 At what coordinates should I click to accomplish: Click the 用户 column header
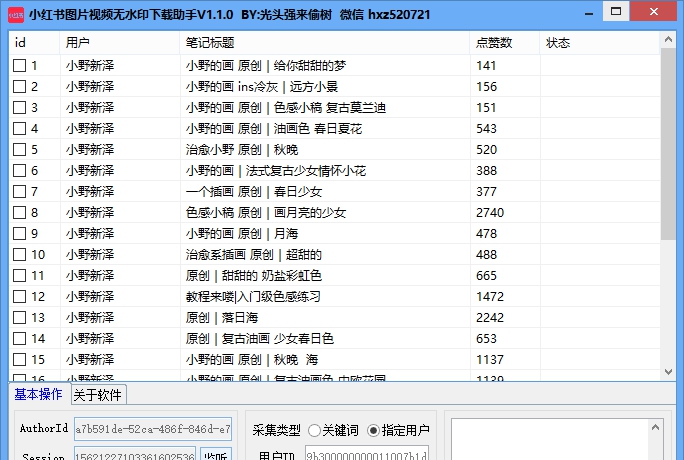pyautogui.click(x=120, y=43)
